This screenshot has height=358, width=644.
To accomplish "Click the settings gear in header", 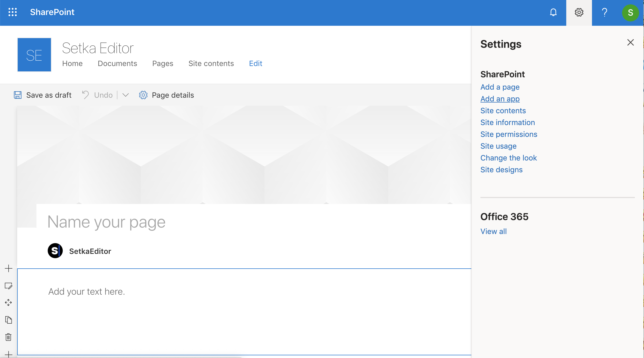I will (x=579, y=12).
